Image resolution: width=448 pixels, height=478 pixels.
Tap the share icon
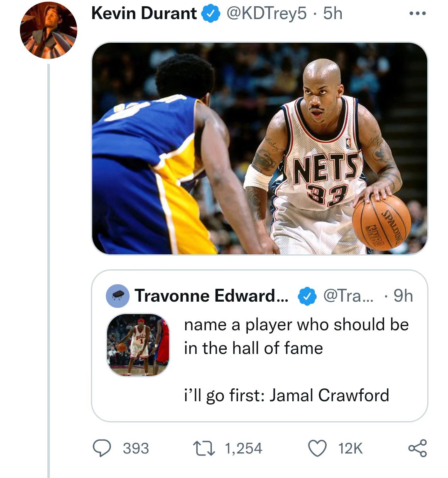click(418, 448)
